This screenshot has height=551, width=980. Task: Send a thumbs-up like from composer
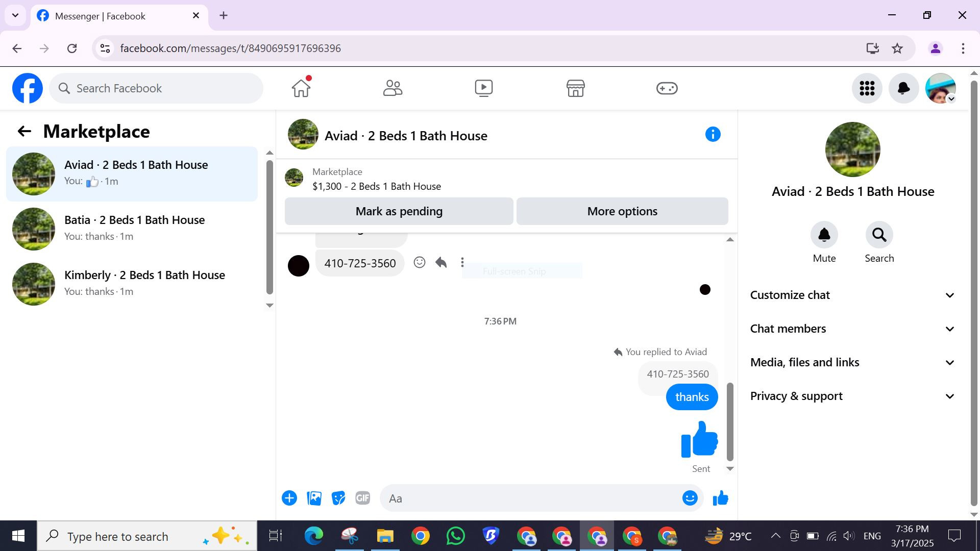[720, 498]
